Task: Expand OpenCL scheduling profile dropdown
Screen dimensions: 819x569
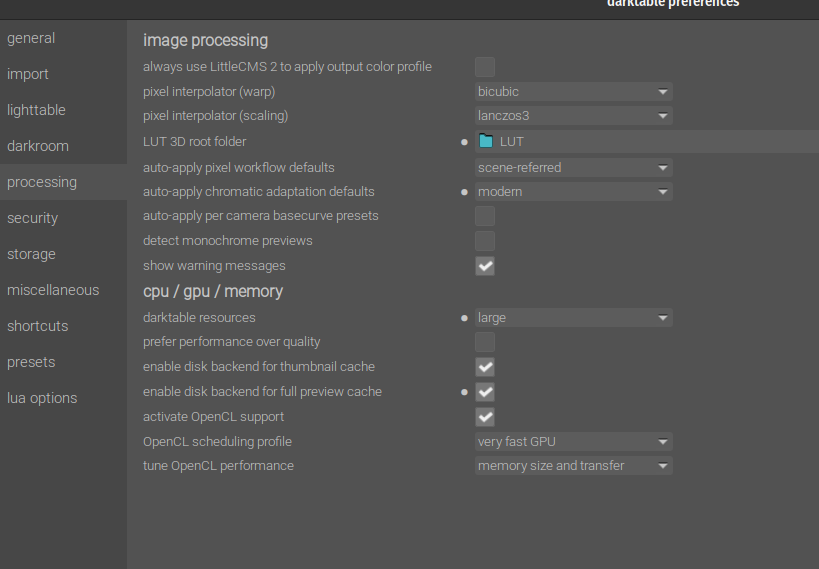Action: pos(573,441)
